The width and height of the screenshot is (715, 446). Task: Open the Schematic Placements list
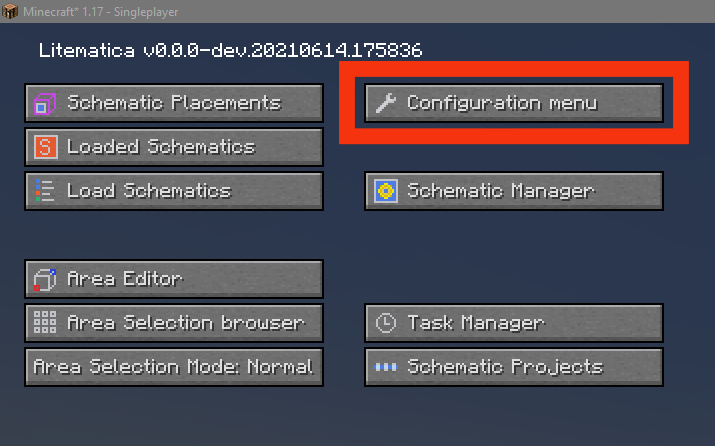coord(174,103)
